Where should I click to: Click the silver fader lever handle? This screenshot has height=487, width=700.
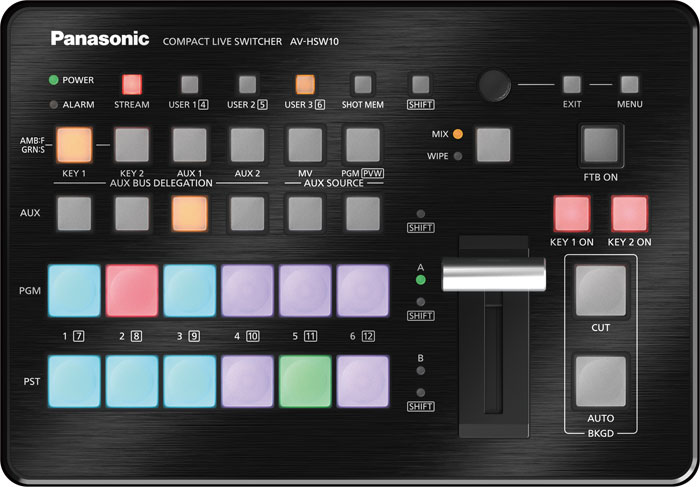tap(494, 274)
